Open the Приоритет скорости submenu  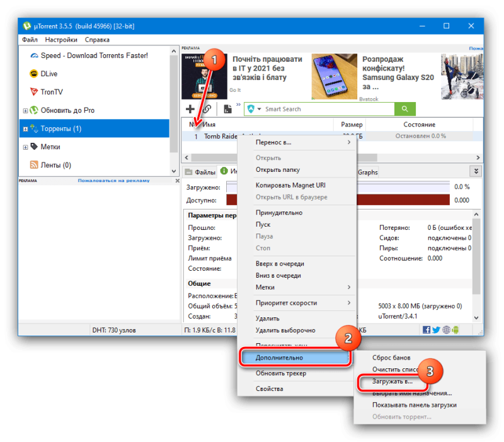303,303
